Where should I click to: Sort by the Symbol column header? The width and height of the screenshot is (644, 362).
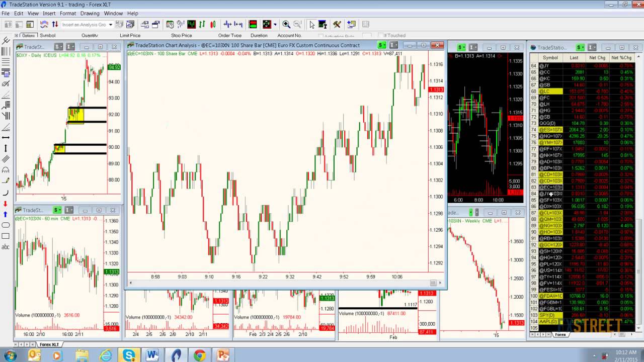[550, 58]
